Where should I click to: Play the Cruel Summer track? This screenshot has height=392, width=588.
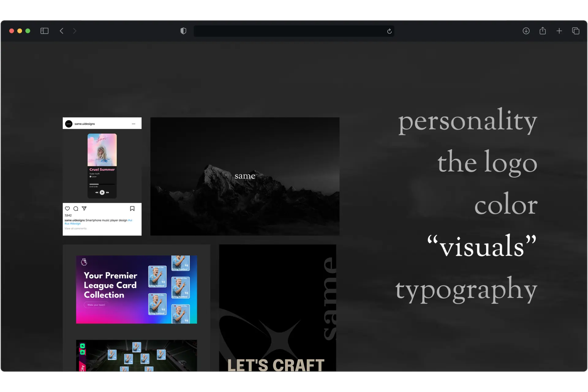102,193
